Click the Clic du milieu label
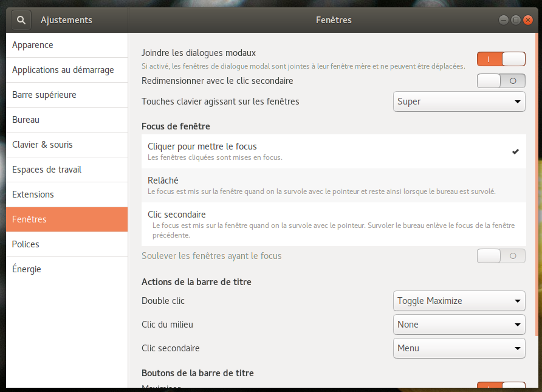 (167, 325)
